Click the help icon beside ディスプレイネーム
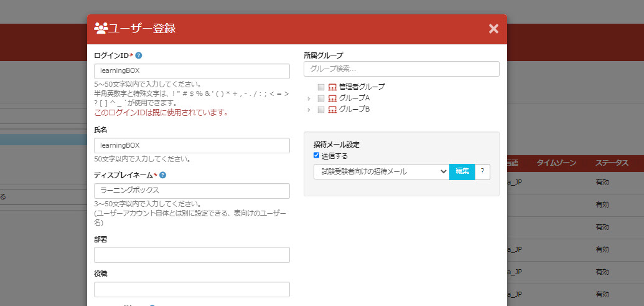Screen dimensions: 644x306 (162, 176)
